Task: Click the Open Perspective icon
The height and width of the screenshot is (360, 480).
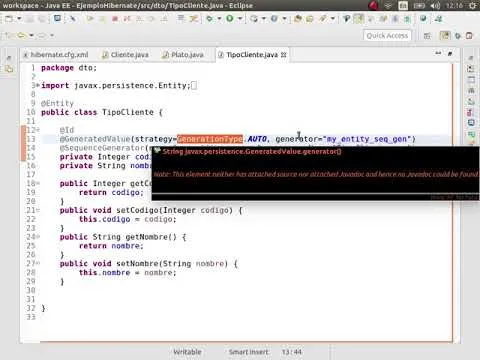Action: 427,35
